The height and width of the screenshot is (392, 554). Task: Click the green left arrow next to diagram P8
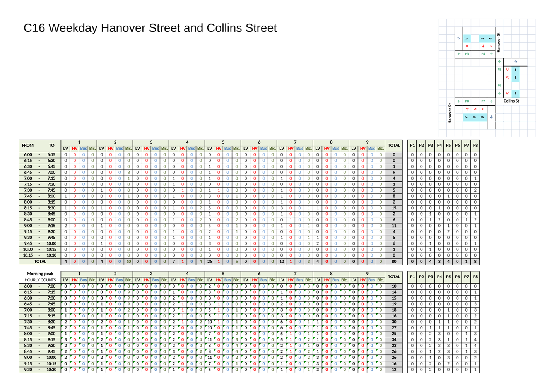[x=459, y=101]
